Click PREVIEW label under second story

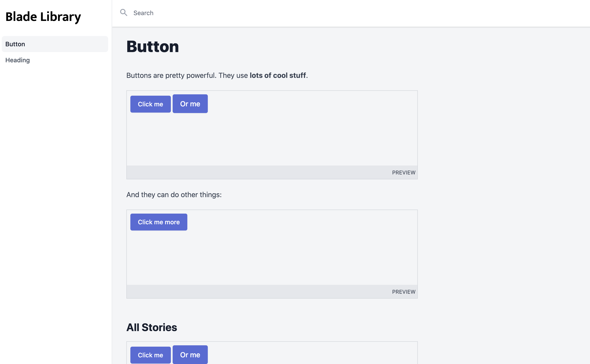(x=403, y=292)
